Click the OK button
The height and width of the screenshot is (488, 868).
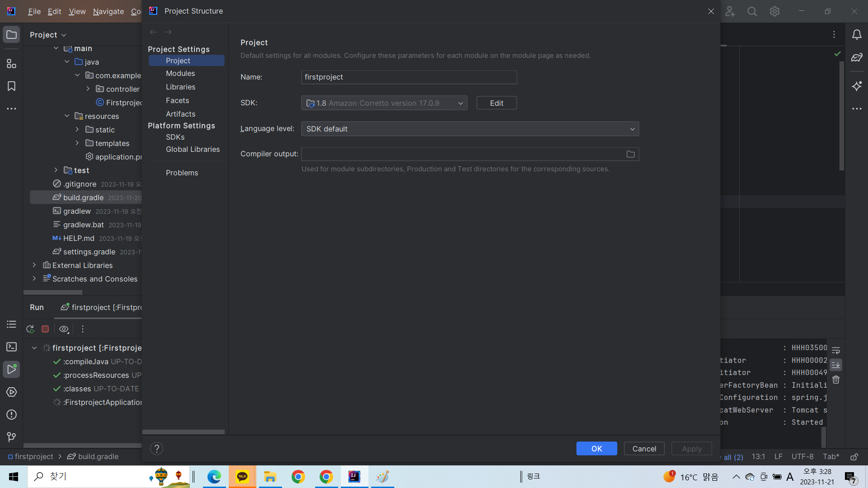pos(596,448)
